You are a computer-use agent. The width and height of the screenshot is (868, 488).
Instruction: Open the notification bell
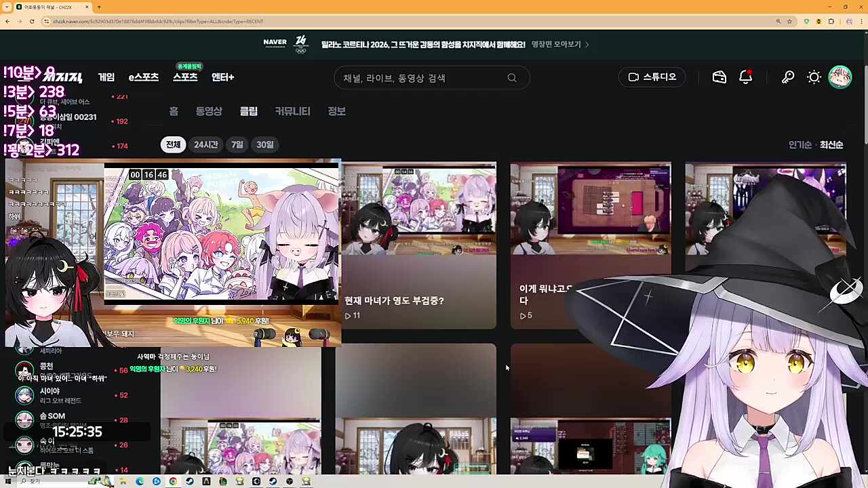pyautogui.click(x=745, y=77)
